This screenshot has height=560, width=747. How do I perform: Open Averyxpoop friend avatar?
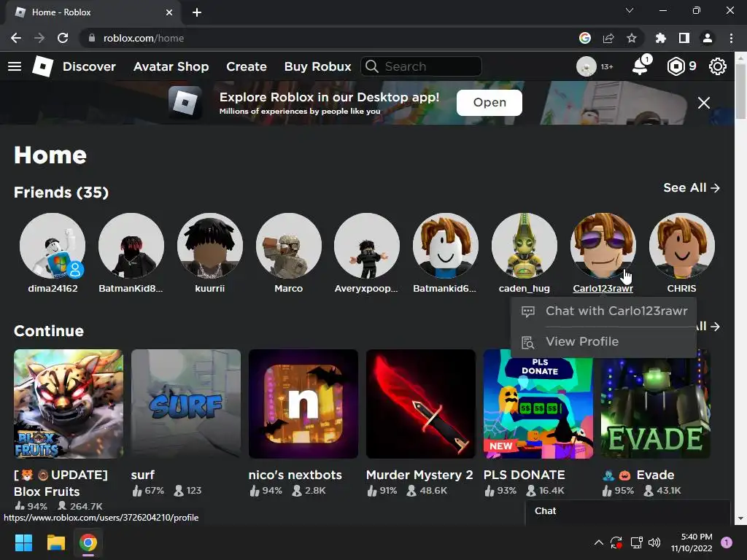pyautogui.click(x=367, y=246)
